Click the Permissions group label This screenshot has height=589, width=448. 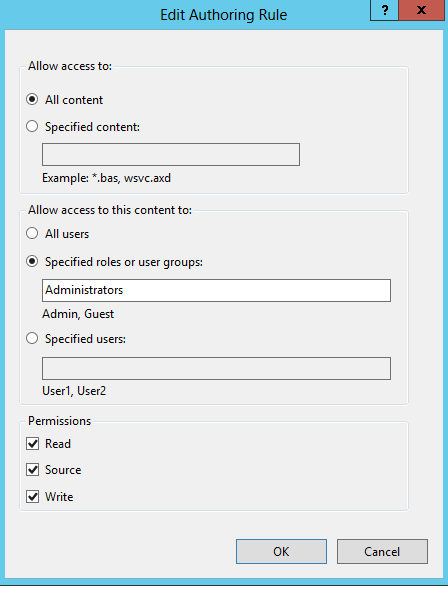pyautogui.click(x=59, y=421)
